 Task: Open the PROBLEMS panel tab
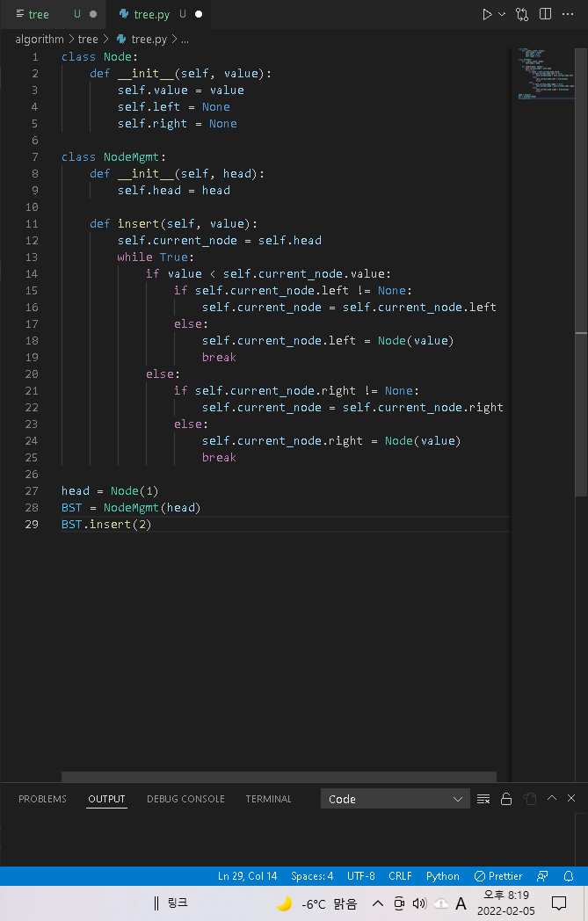click(x=42, y=799)
